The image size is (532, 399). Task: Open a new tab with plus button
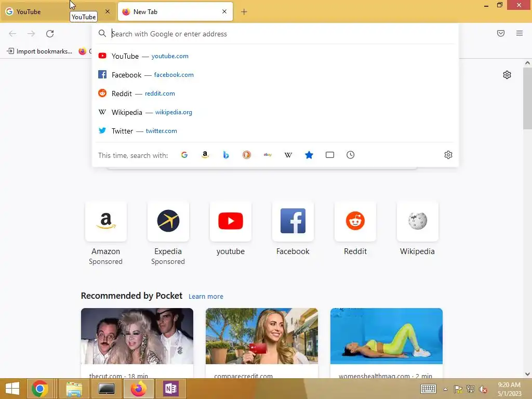click(x=244, y=12)
